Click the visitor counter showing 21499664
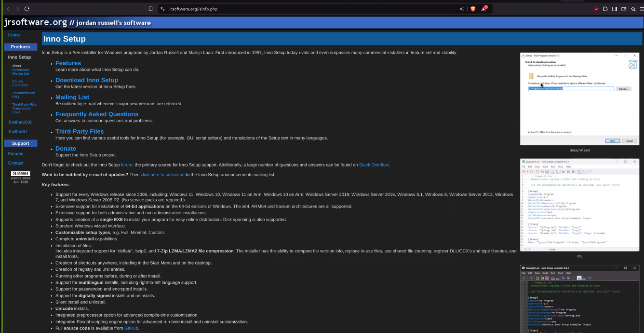The width and height of the screenshot is (644, 333). pyautogui.click(x=20, y=174)
